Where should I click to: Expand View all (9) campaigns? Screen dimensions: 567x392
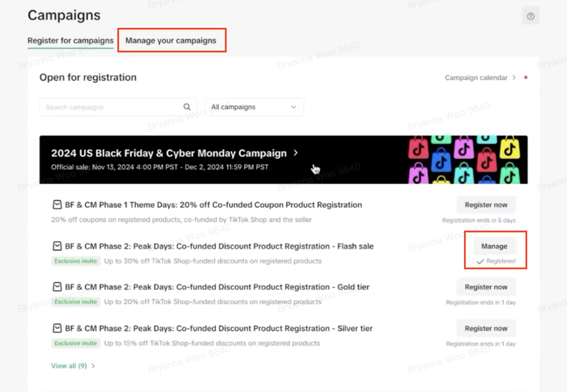point(73,366)
